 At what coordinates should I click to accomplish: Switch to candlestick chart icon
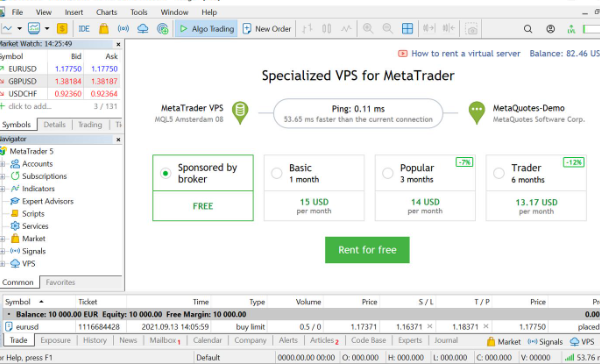[326, 29]
